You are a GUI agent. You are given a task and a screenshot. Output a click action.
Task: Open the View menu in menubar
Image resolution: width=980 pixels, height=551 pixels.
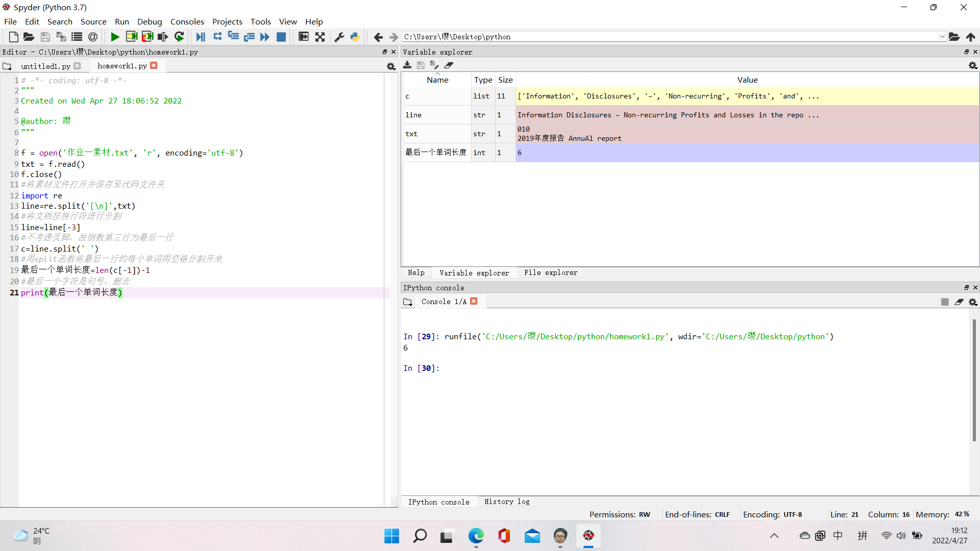[x=288, y=21]
